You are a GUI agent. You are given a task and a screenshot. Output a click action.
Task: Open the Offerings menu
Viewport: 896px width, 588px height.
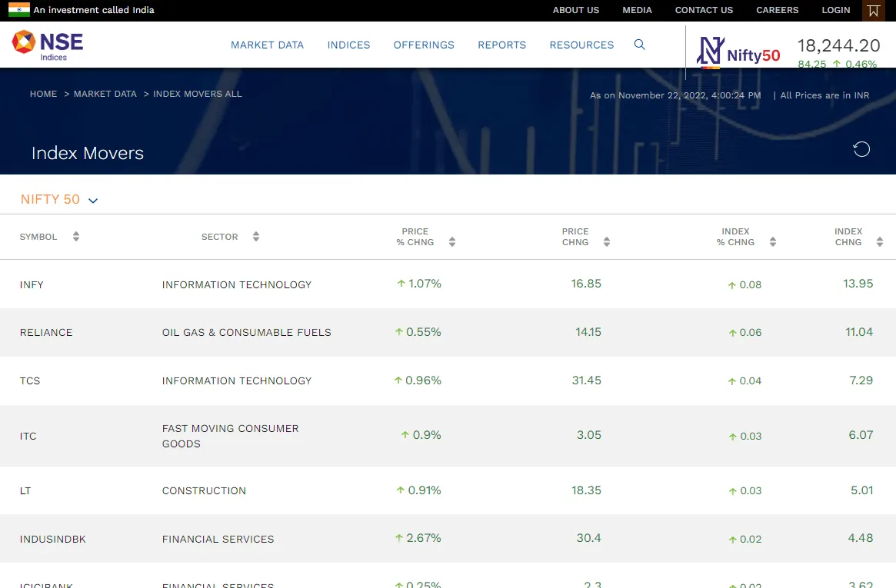click(x=424, y=45)
